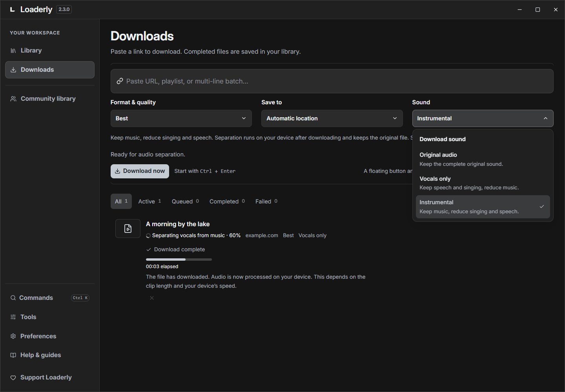The height and width of the screenshot is (392, 565).
Task: Select Instrumental sound option
Action: point(483,207)
